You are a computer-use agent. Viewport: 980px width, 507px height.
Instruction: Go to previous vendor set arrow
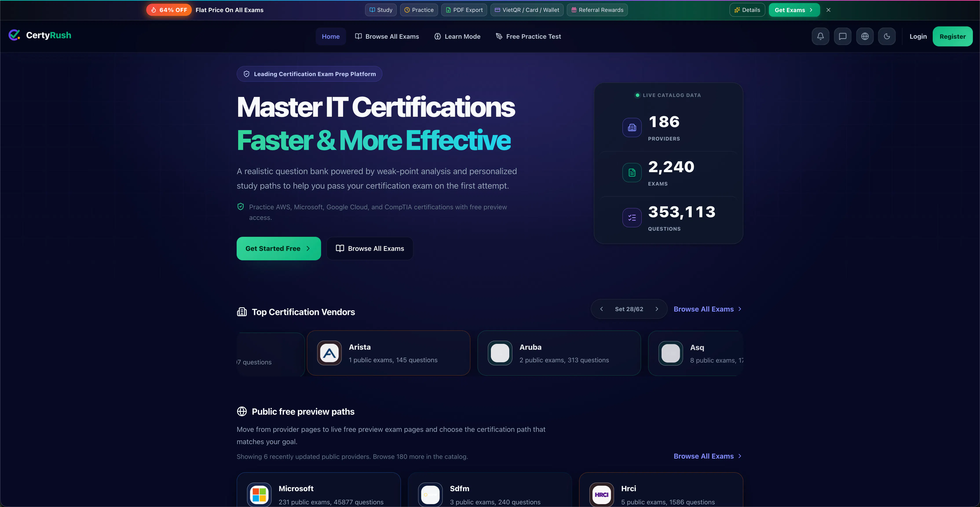[x=602, y=309]
